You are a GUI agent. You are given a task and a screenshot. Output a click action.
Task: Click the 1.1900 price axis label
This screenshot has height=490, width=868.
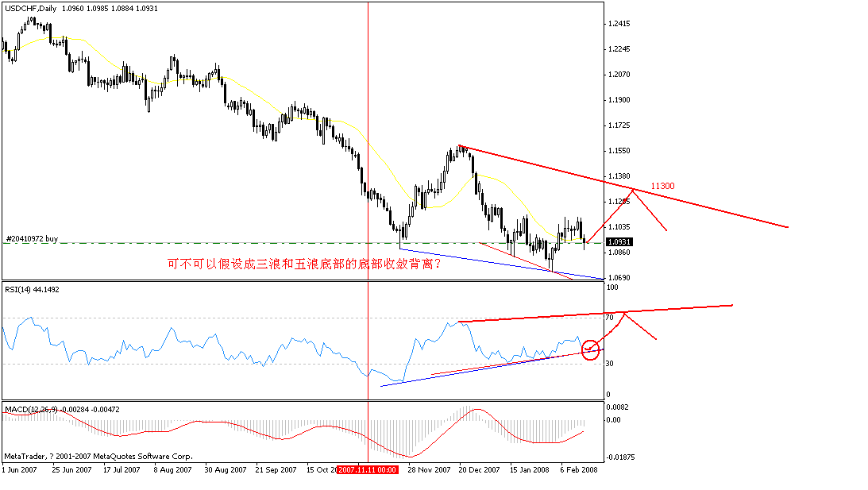[x=619, y=100]
